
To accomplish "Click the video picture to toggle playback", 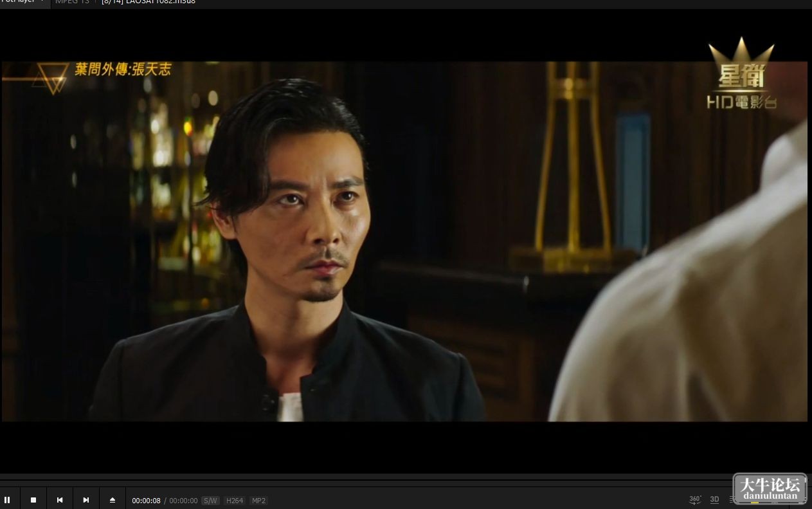I will pos(404,241).
